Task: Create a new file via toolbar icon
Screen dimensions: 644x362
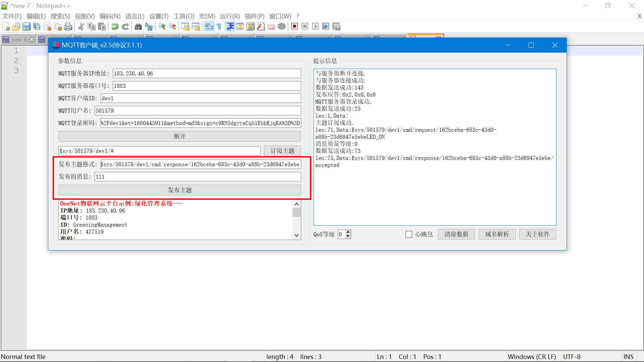Action: [6, 26]
